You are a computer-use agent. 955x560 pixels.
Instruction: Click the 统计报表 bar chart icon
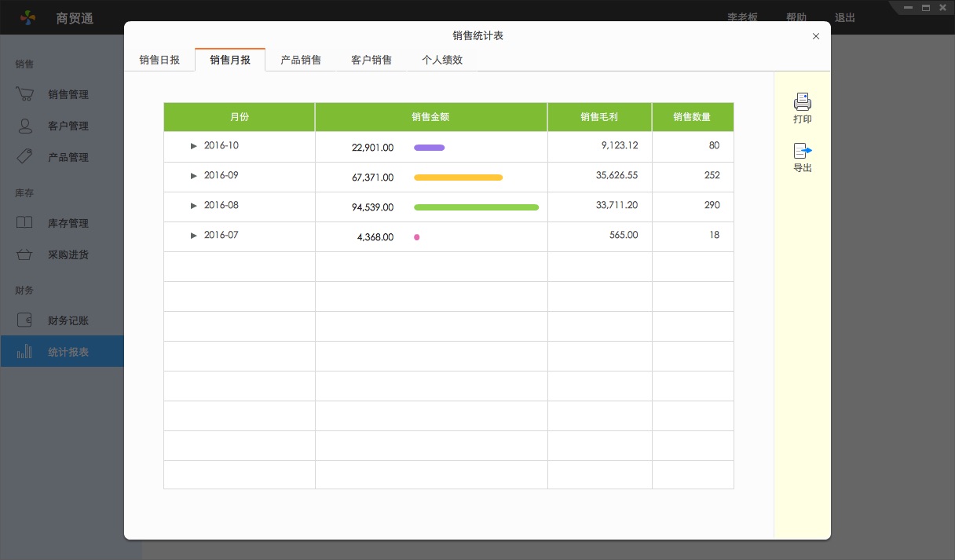24,351
